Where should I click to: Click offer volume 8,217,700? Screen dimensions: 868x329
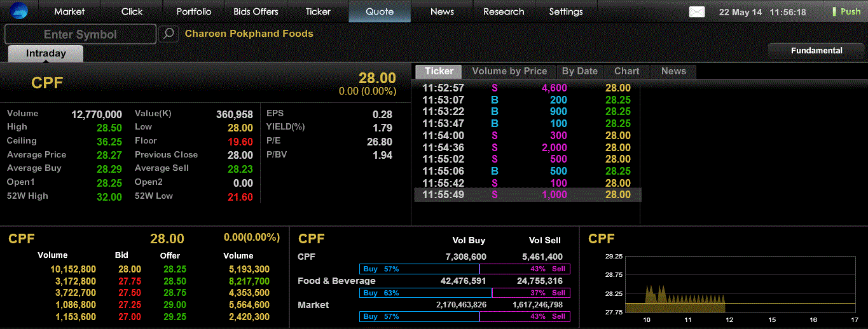(249, 281)
